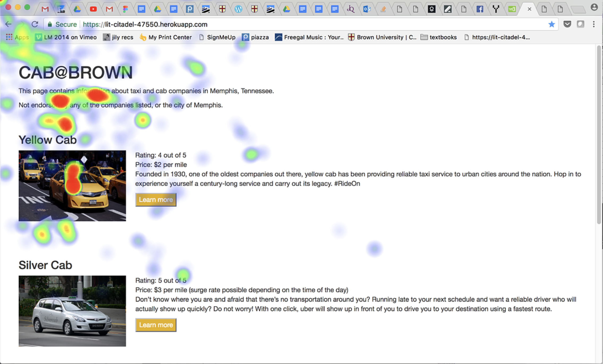603x364 pixels.
Task: Click the Secure lock indicator
Action: click(62, 24)
